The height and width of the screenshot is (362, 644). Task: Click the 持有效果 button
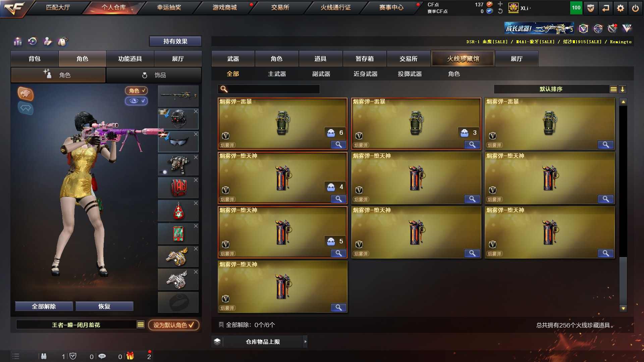click(x=175, y=41)
